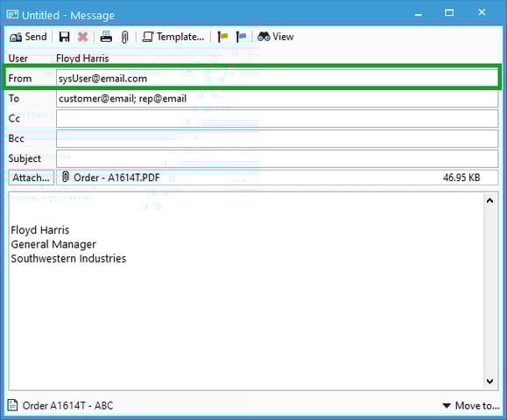Save the message with the floppy disk icon
This screenshot has height=420, width=507.
(x=64, y=37)
